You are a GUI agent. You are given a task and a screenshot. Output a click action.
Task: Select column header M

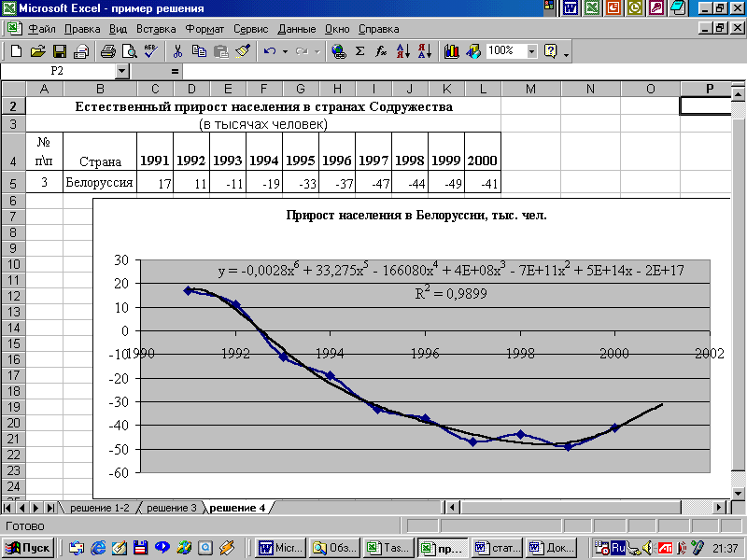point(530,89)
